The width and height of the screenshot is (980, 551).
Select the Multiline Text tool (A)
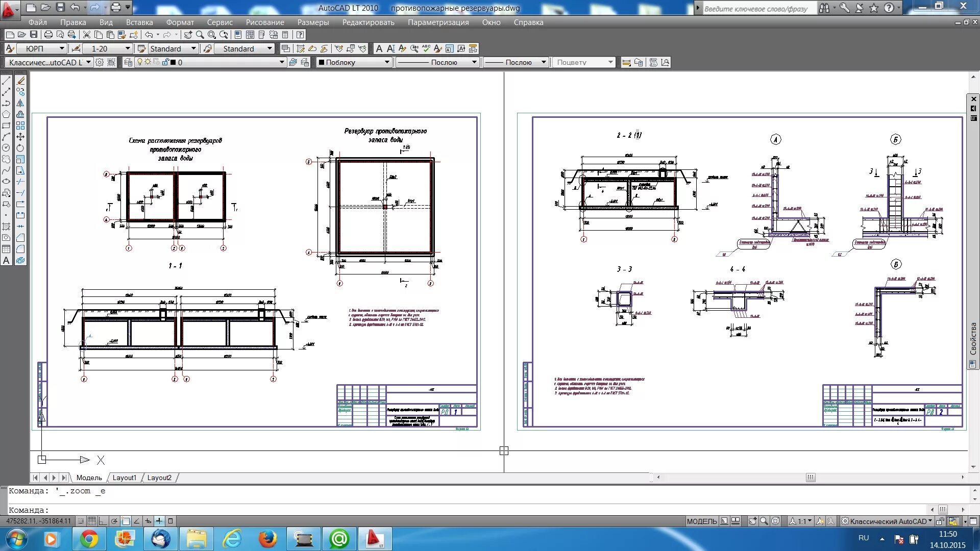point(6,260)
